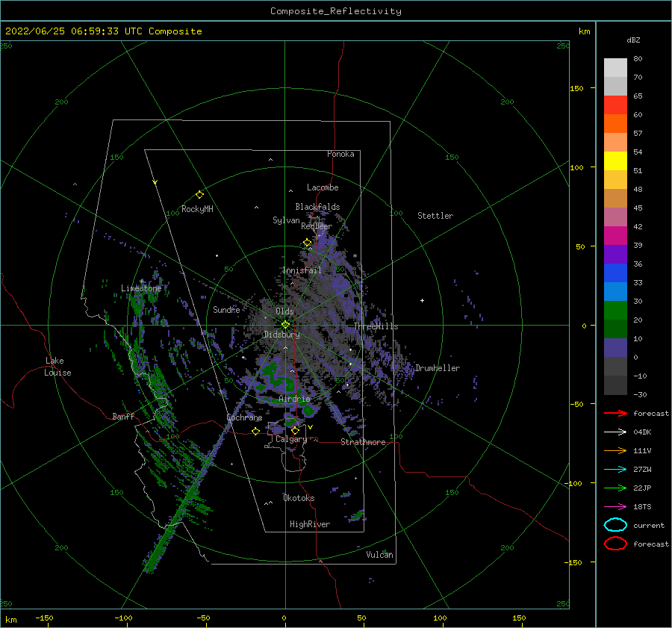The image size is (672, 628).
Task: Click the orange 111V arrow icon
Action: click(x=615, y=450)
